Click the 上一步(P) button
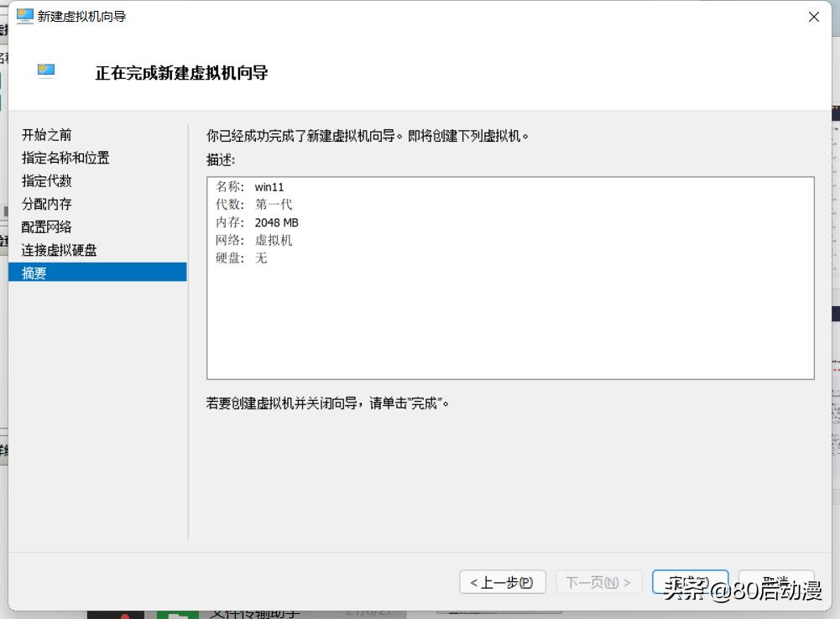Image resolution: width=840 pixels, height=619 pixels. coord(501,581)
